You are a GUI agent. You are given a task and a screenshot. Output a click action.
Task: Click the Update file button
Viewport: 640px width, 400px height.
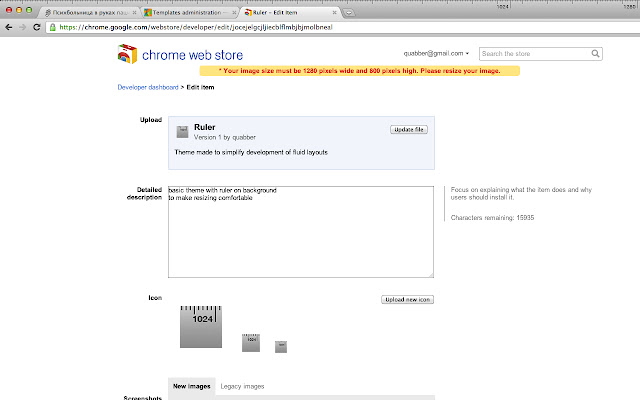(409, 129)
